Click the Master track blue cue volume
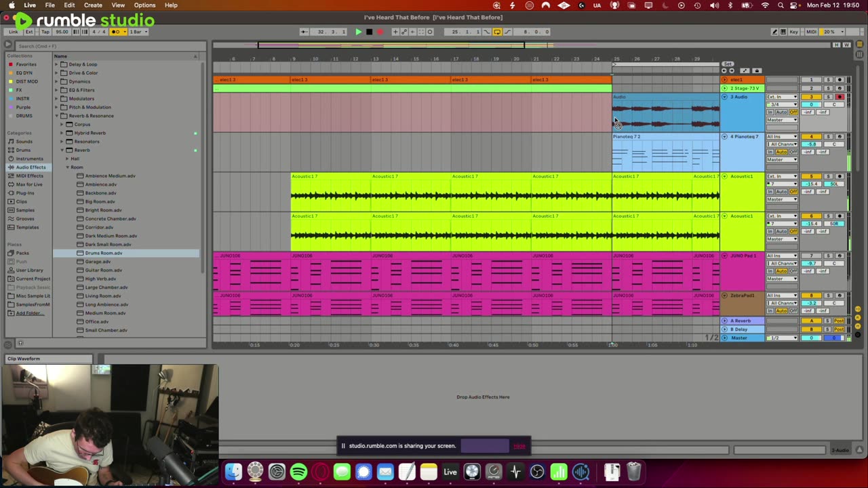 834,338
